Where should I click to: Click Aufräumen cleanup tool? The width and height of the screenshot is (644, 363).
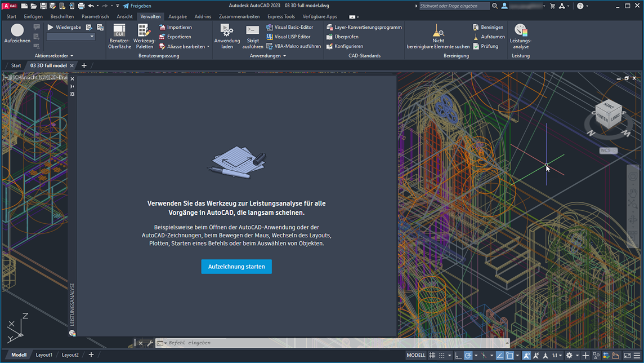point(489,37)
